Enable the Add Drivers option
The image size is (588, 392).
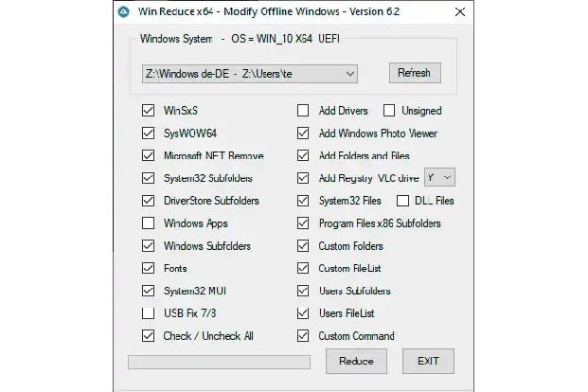303,110
